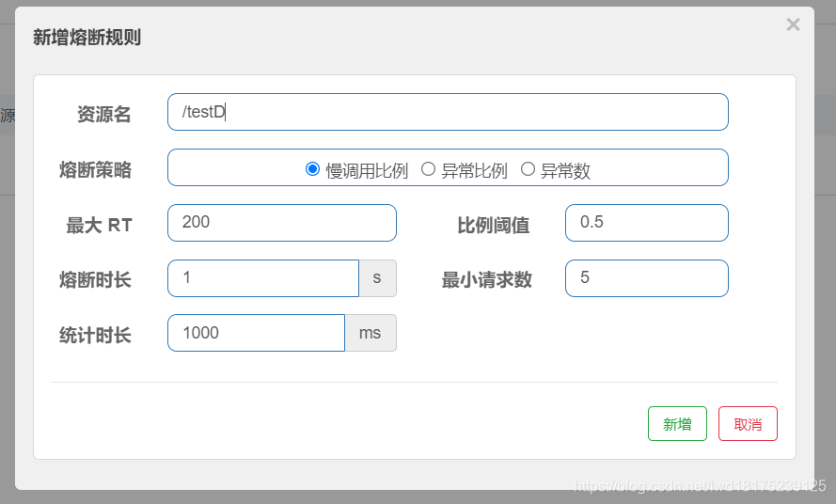836x504 pixels.
Task: Select the 异常比例 radio option
Action: click(428, 169)
